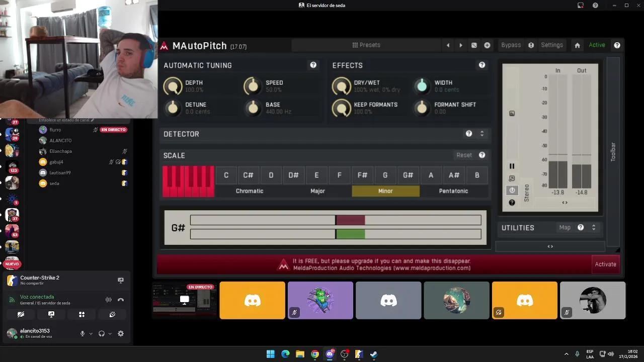Click the collapse arrows bar below Utilities
644x362 pixels.
[550, 246]
